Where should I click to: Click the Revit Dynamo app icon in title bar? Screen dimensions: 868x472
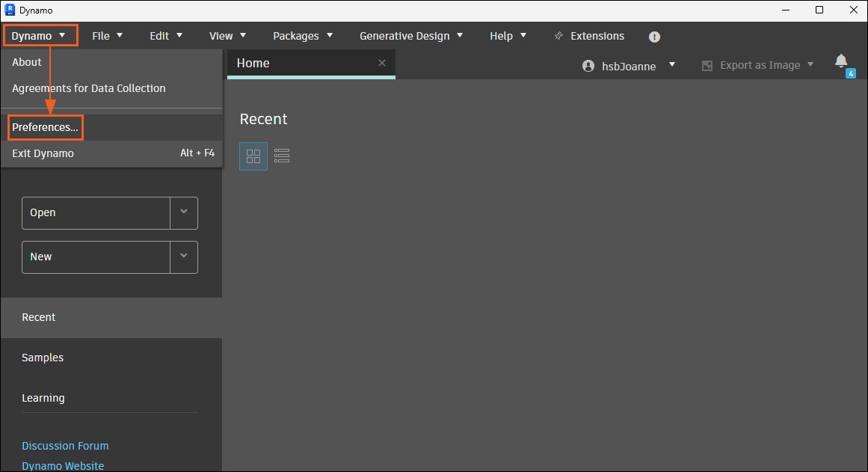[10, 10]
